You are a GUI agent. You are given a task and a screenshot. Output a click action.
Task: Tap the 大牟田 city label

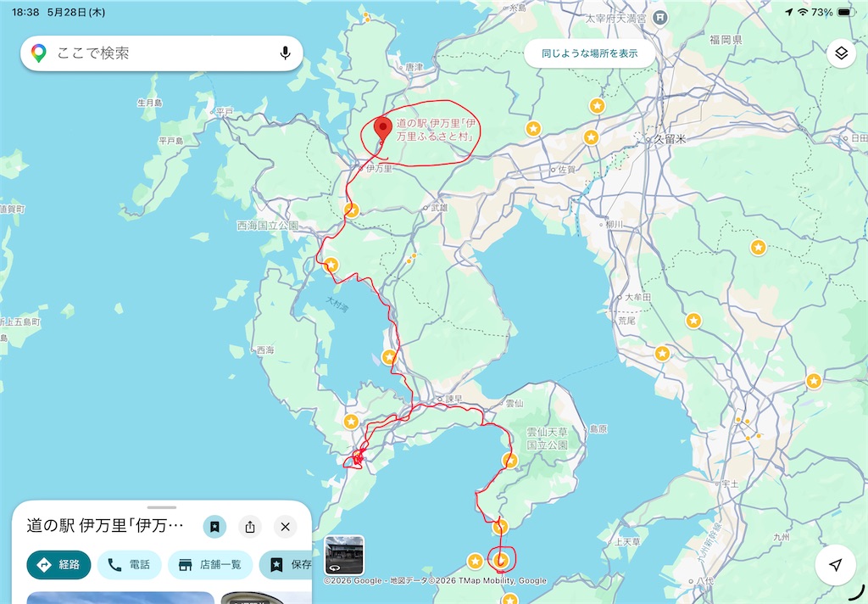[637, 297]
